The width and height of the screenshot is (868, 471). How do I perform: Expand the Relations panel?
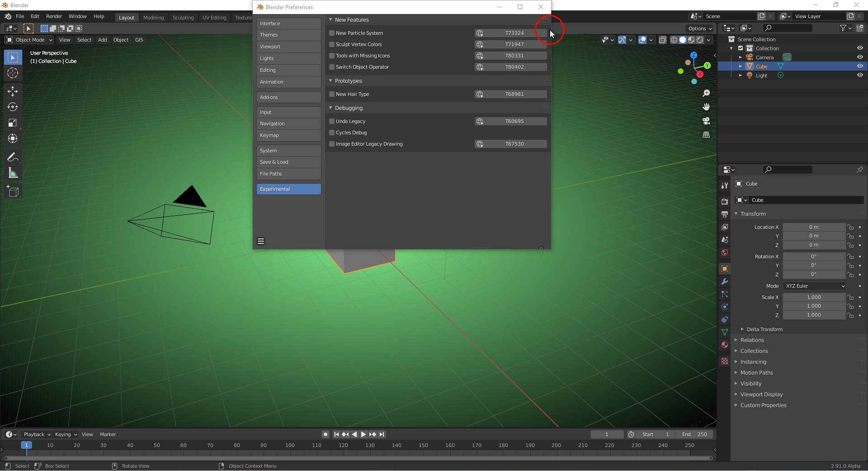(x=752, y=340)
